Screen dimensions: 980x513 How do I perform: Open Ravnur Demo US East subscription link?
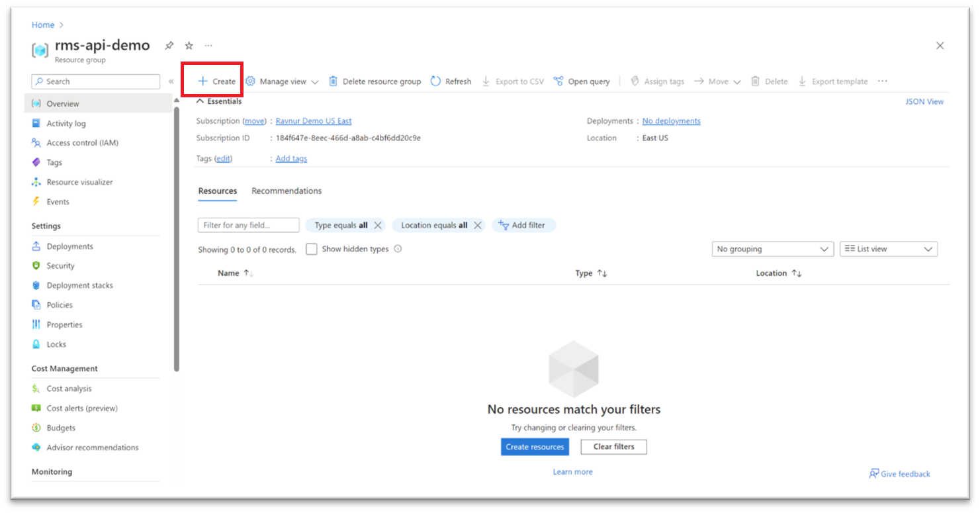coord(314,121)
